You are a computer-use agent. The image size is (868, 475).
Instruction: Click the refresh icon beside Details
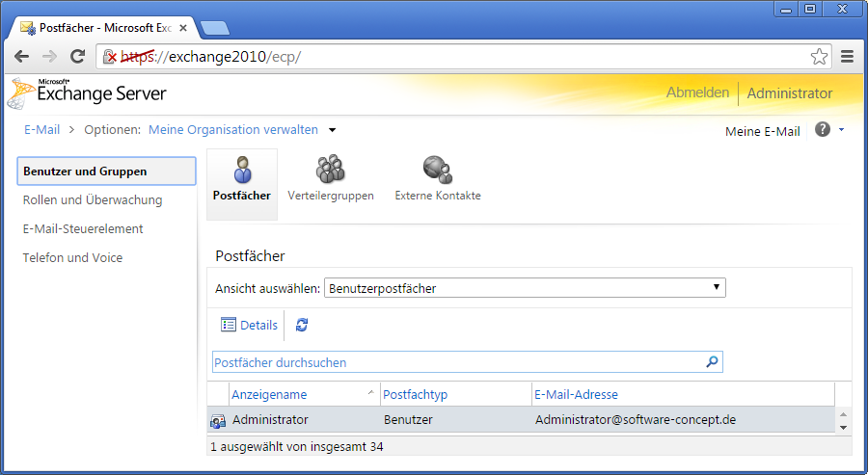tap(302, 326)
